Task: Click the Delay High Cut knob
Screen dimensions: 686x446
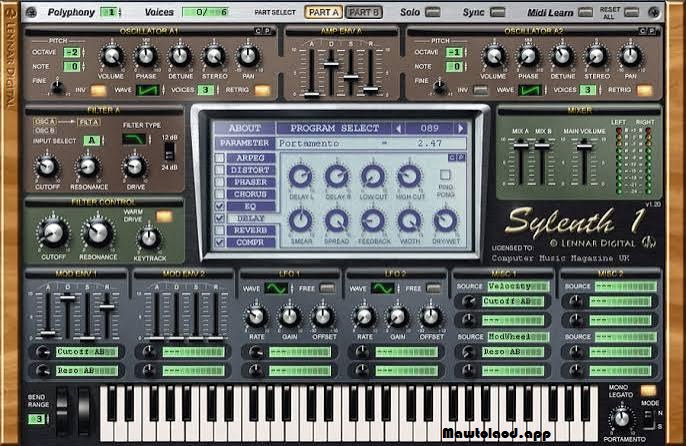Action: pos(409,177)
